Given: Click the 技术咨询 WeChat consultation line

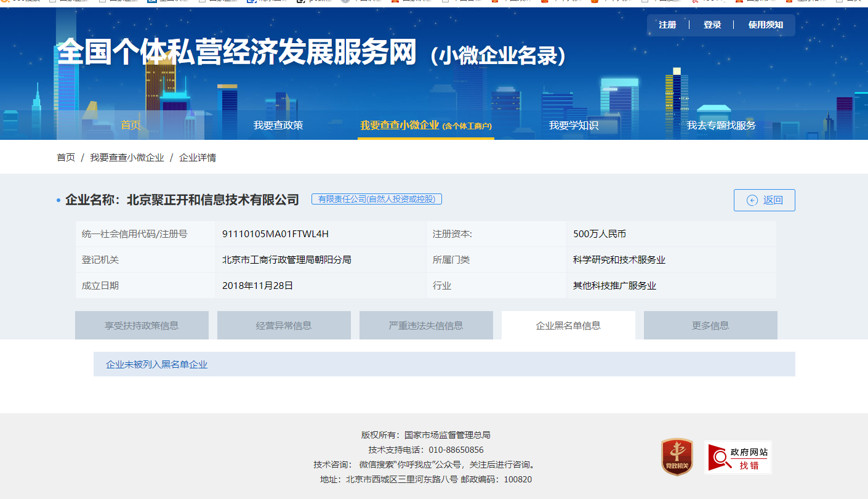Looking at the screenshot, I should (425, 465).
